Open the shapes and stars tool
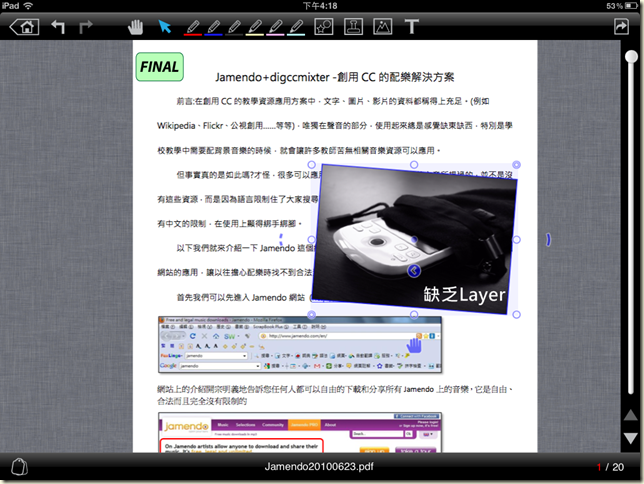This screenshot has height=484, width=644. [x=324, y=27]
